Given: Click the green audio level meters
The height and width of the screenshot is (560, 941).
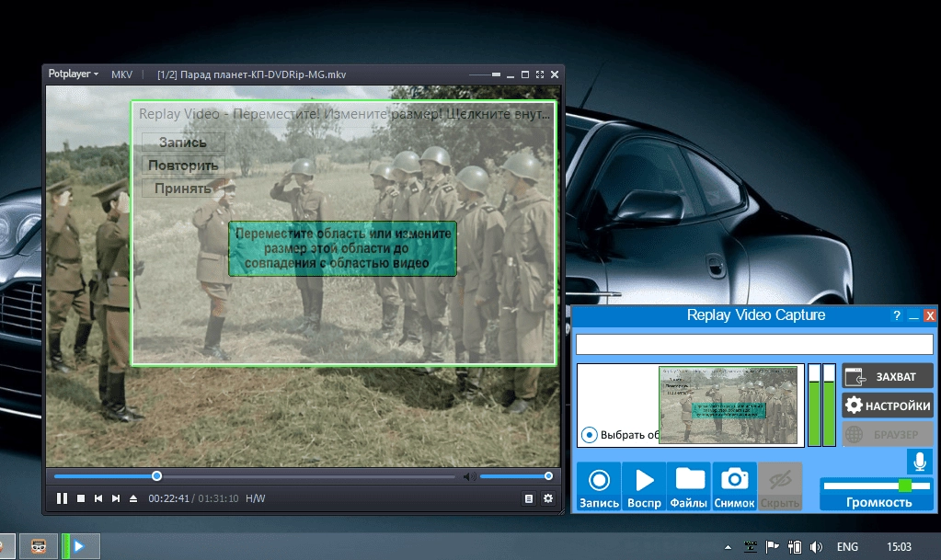Looking at the screenshot, I should [x=821, y=406].
